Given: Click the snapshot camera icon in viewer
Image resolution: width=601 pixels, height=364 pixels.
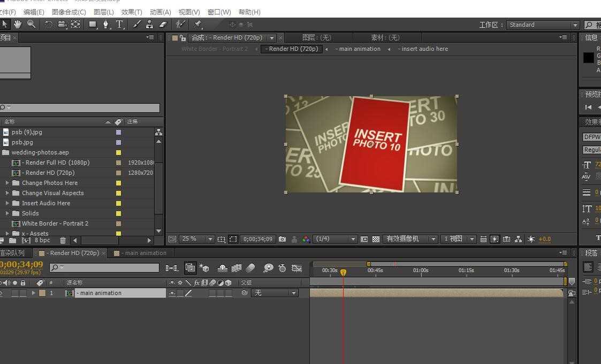Looking at the screenshot, I should point(283,239).
